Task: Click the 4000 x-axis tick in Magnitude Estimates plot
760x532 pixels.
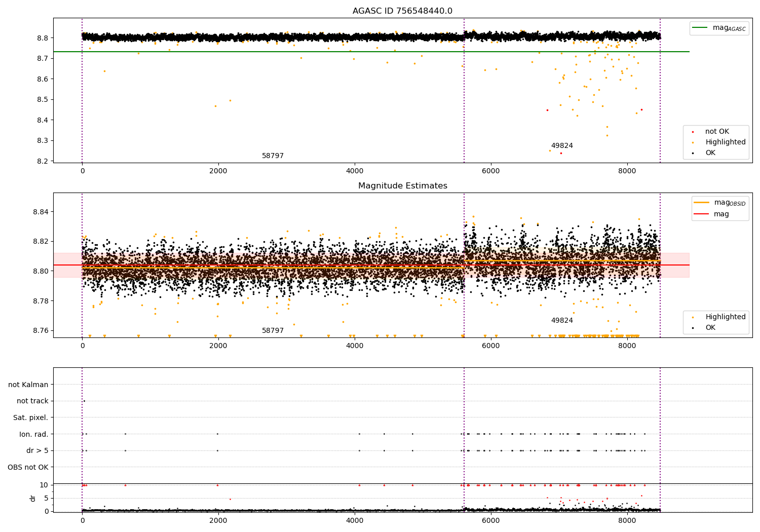Action: point(355,346)
